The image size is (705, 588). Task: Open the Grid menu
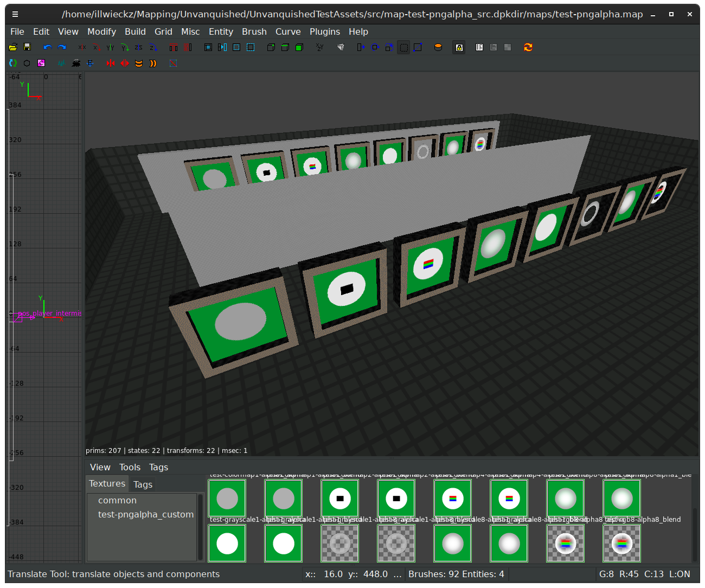click(x=163, y=31)
